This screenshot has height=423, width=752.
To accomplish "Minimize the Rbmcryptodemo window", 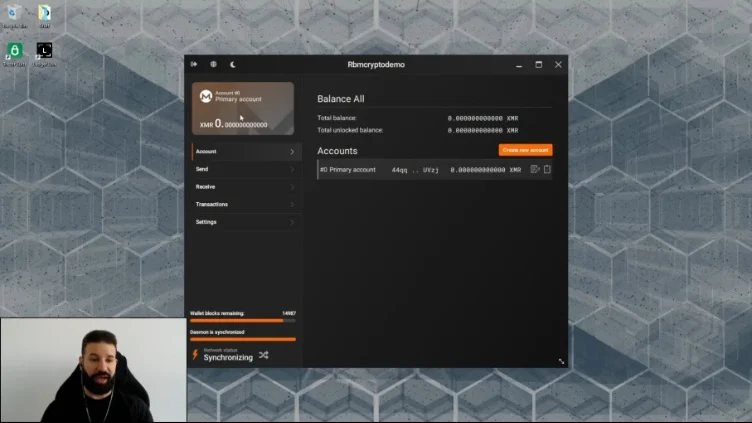I will point(519,65).
